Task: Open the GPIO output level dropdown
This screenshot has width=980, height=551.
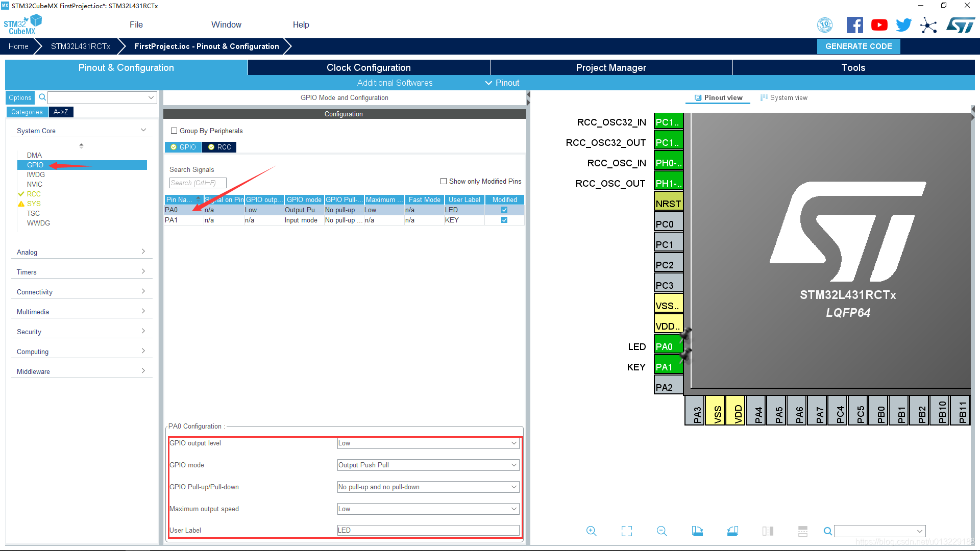Action: pyautogui.click(x=428, y=443)
